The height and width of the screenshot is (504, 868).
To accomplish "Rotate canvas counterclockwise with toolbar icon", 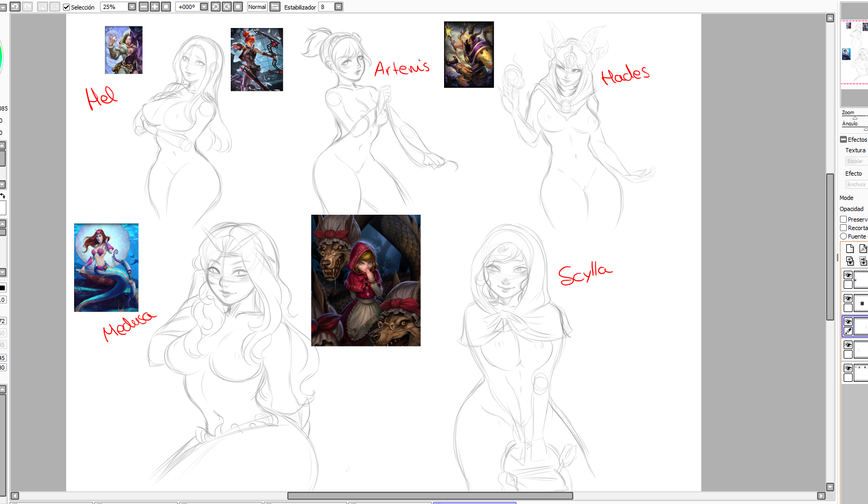I will (215, 7).
